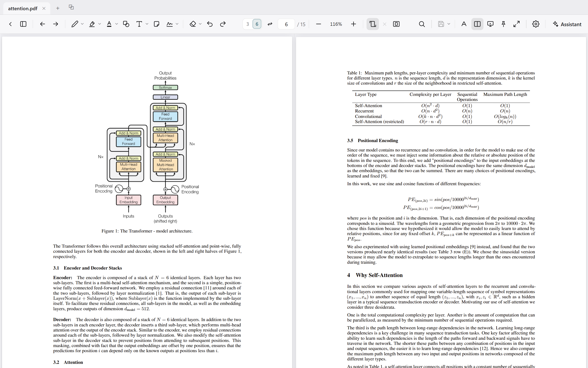Click the Figure 1 Transformer architecture diagram
The image size is (588, 368).
pyautogui.click(x=147, y=147)
